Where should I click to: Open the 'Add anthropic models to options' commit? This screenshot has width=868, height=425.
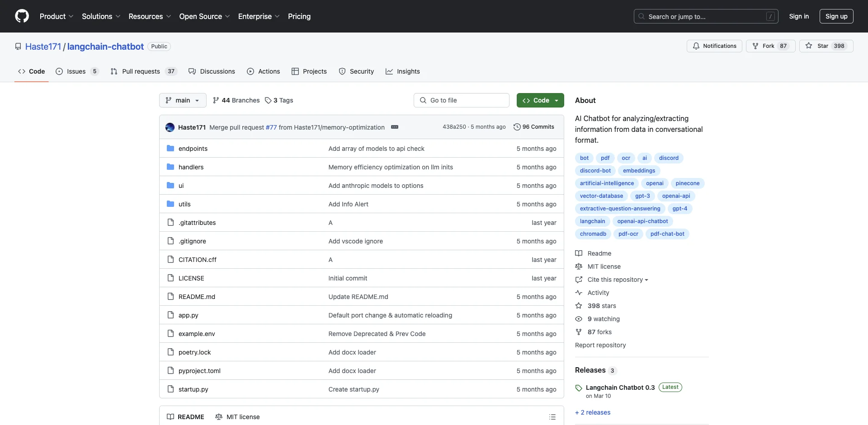pyautogui.click(x=376, y=186)
